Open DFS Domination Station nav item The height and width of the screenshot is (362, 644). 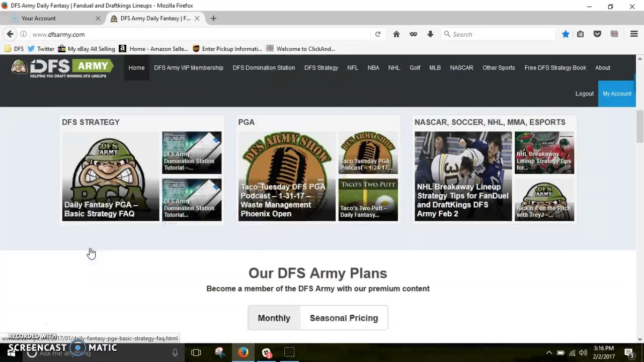tap(264, 68)
